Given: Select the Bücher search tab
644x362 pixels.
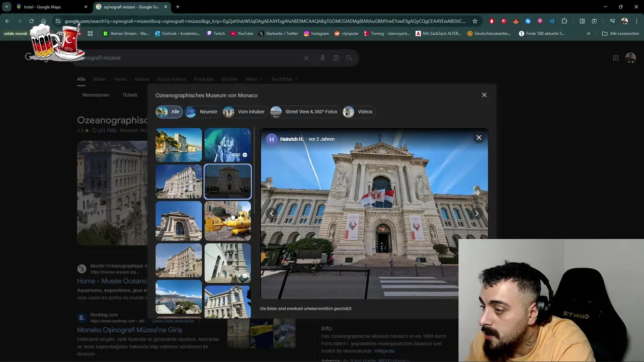Looking at the screenshot, I should [x=230, y=79].
